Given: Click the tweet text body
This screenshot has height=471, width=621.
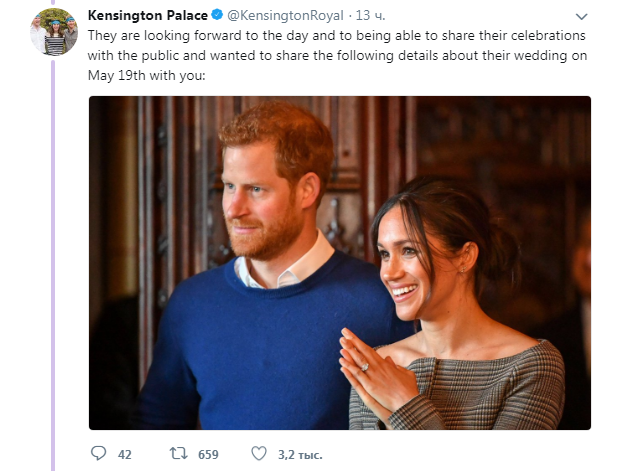Looking at the screenshot, I should [x=338, y=54].
